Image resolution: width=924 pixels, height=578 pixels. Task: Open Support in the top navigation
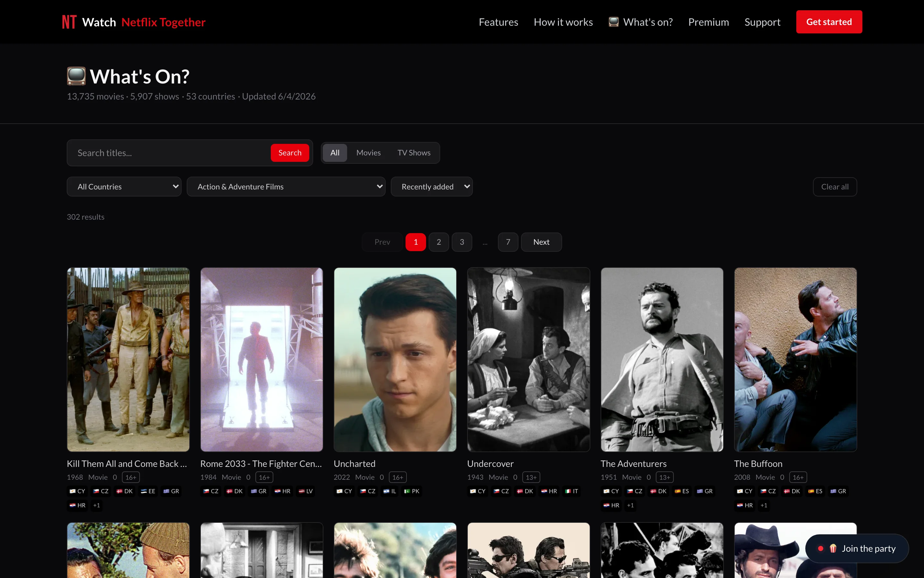coord(762,22)
